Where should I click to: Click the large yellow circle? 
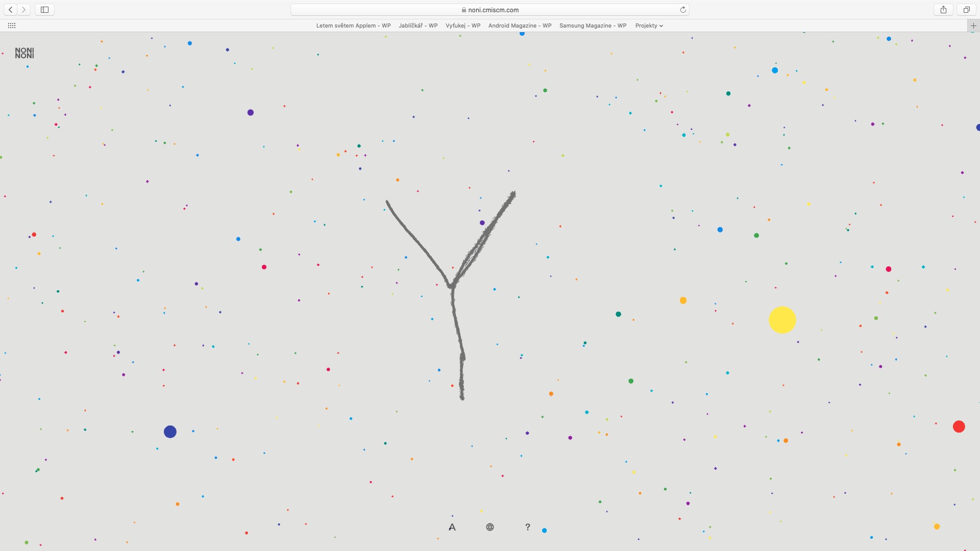click(x=782, y=320)
